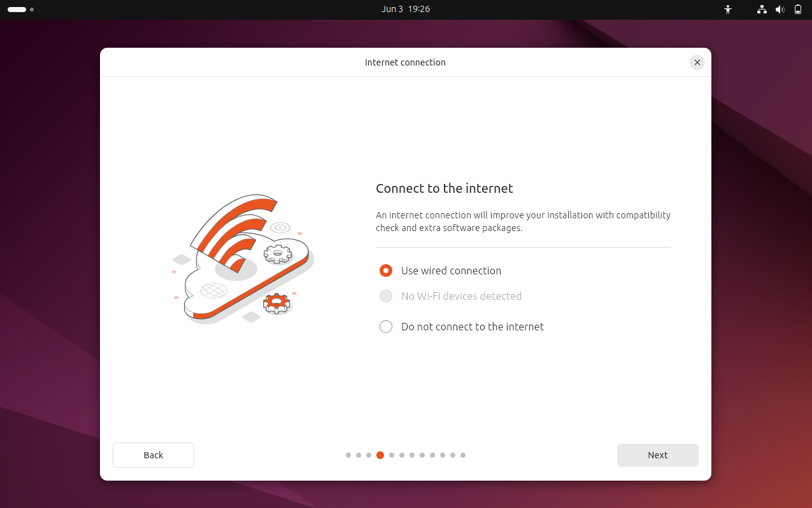812x508 pixels.
Task: Click the Use wired connection label text
Action: (452, 271)
